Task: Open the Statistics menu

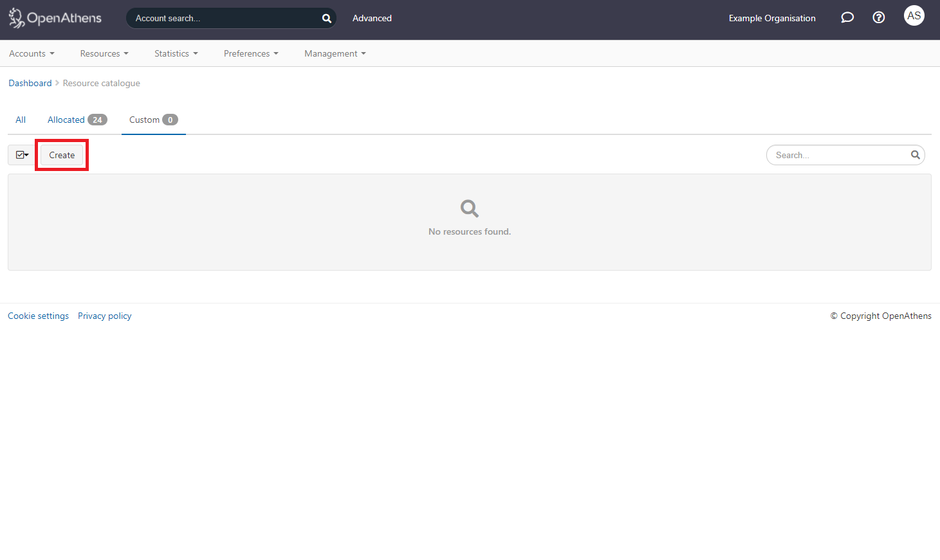Action: 175,53
